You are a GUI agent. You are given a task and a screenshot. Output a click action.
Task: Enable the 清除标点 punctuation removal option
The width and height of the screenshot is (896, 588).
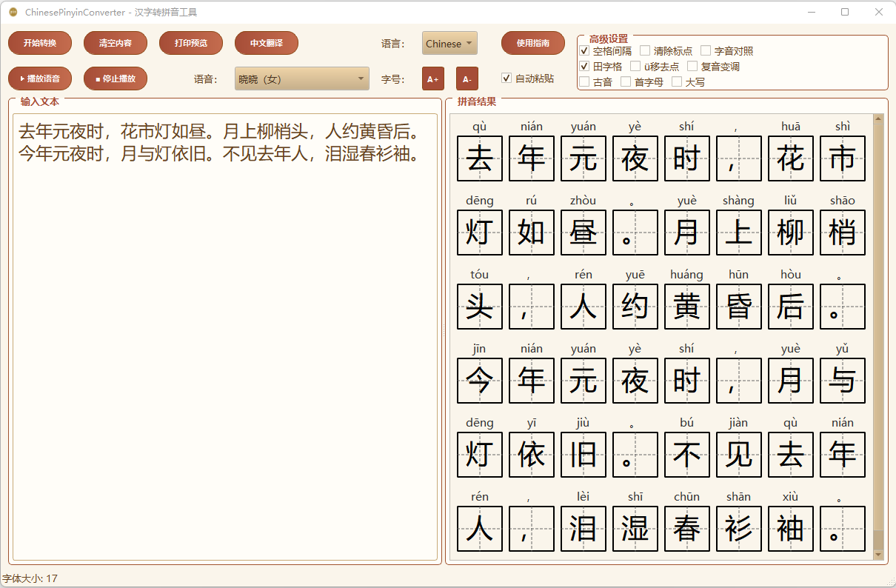click(644, 50)
